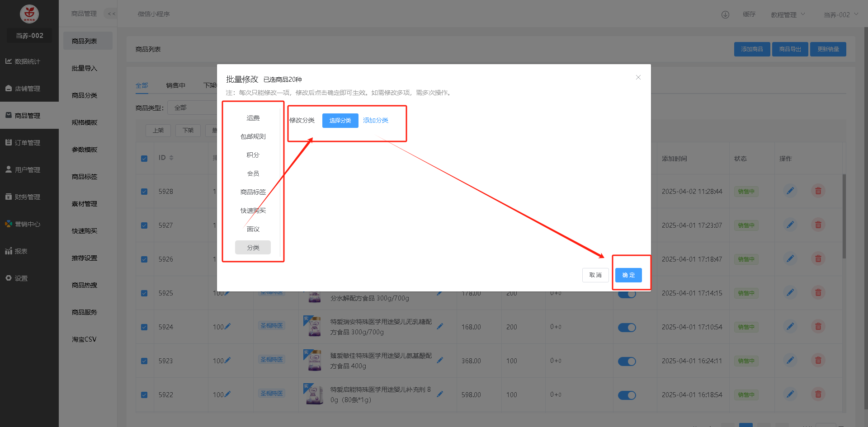The image size is (868, 427).
Task: Close the 批量修改 dialog
Action: coord(638,78)
